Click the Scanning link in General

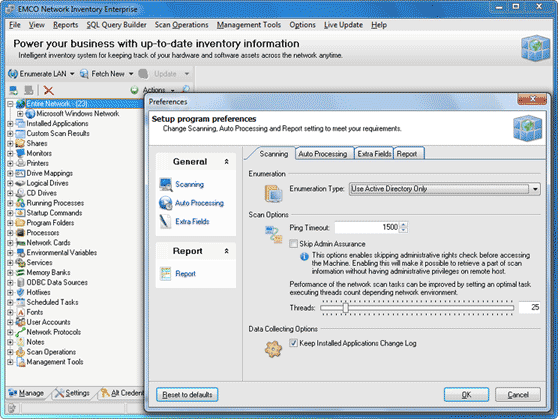coord(189,184)
